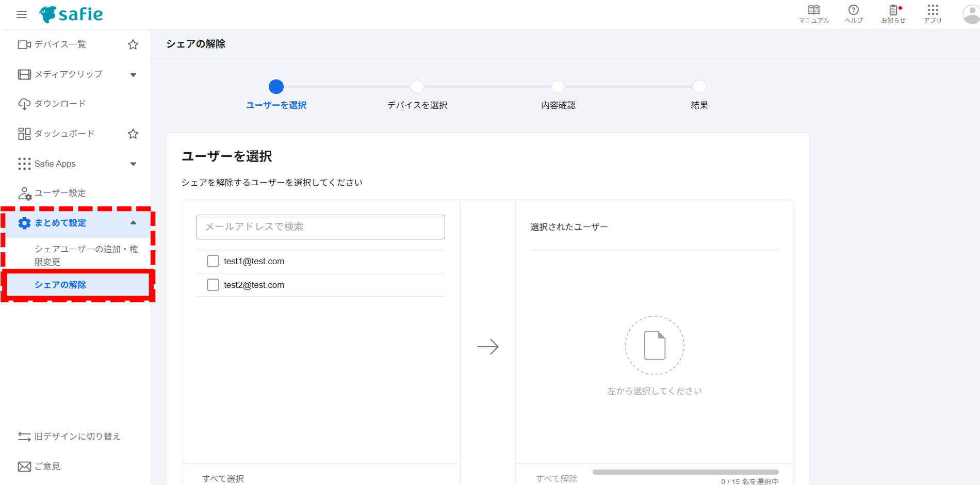Click the cloud download icon

tap(24, 104)
